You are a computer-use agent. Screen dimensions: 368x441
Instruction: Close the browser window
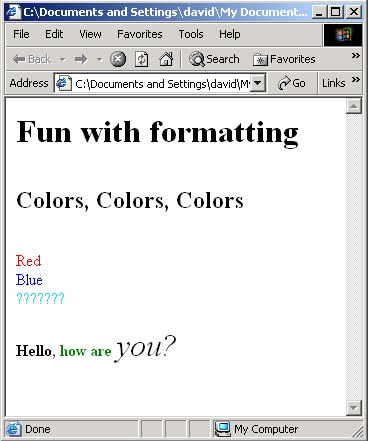click(354, 12)
